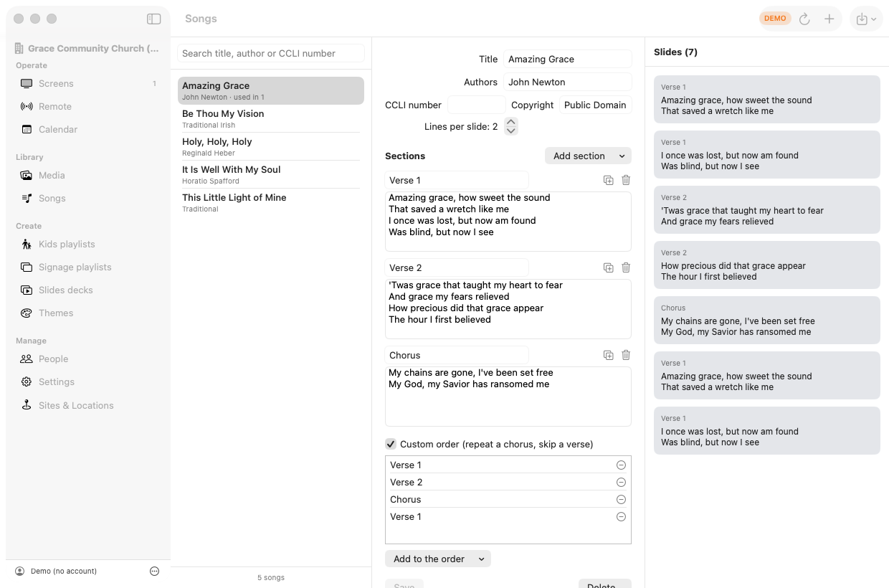Click the plus icon to add song
Image resolution: width=889 pixels, height=588 pixels.
click(829, 19)
